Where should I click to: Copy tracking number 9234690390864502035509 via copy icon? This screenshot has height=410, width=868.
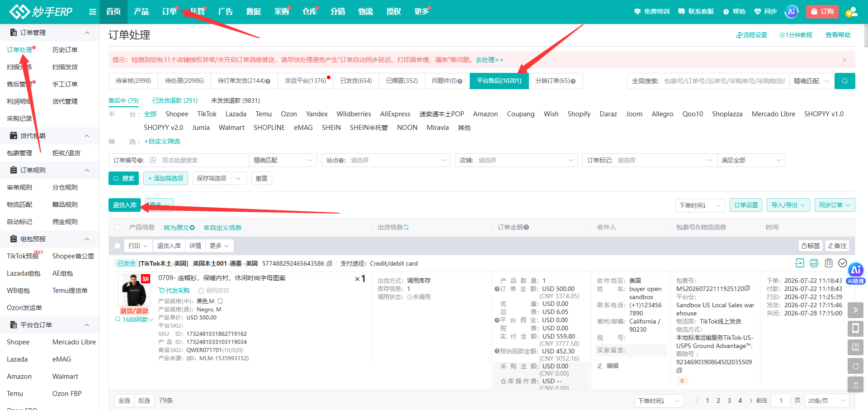coord(679,370)
